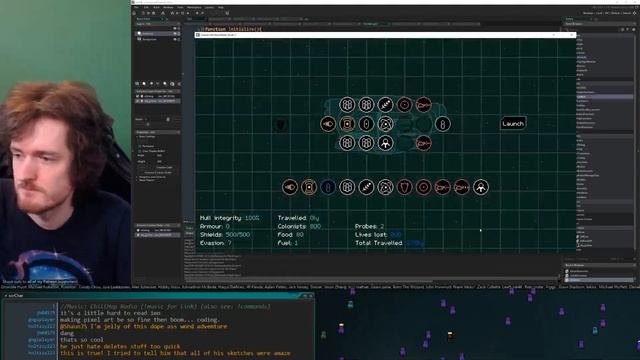Viewport: 640px width, 360px height.
Task: Pick the dark blue capsule module from the inventory row
Action: (328, 187)
